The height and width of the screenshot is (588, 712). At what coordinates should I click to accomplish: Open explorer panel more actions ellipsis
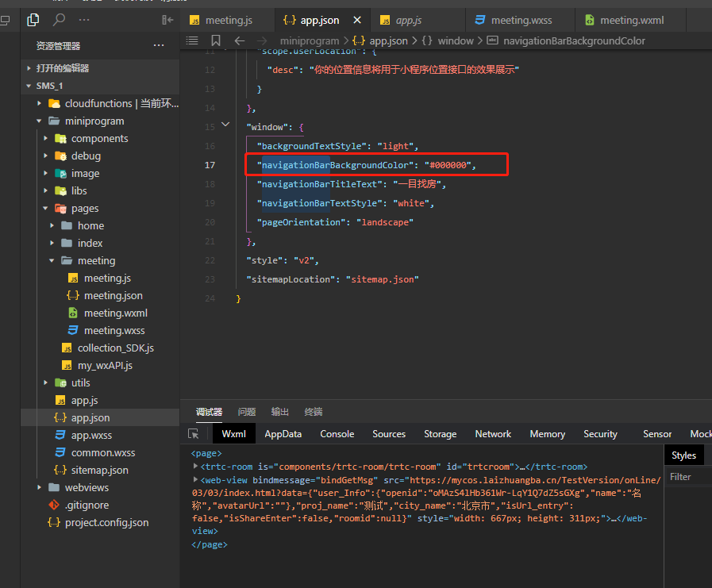pos(159,46)
